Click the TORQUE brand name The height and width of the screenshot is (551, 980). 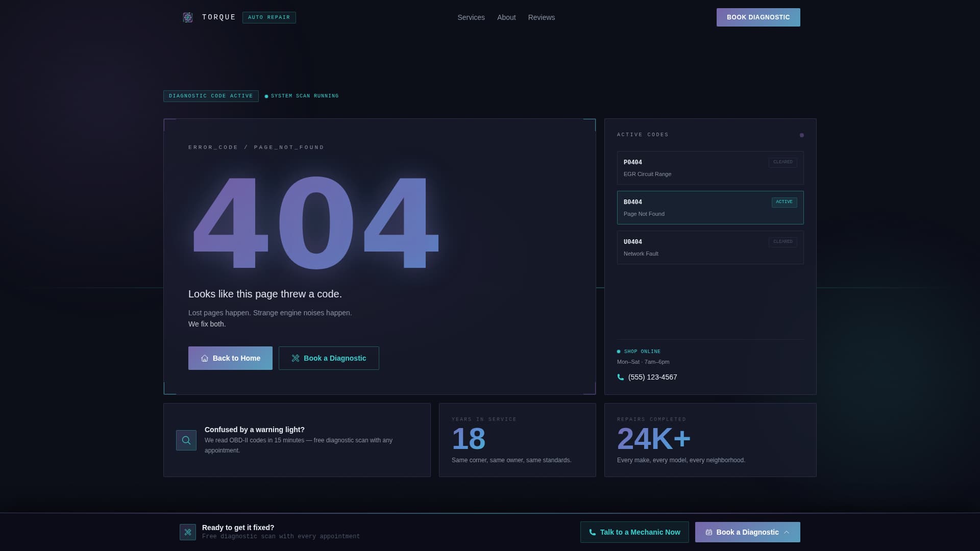(219, 17)
